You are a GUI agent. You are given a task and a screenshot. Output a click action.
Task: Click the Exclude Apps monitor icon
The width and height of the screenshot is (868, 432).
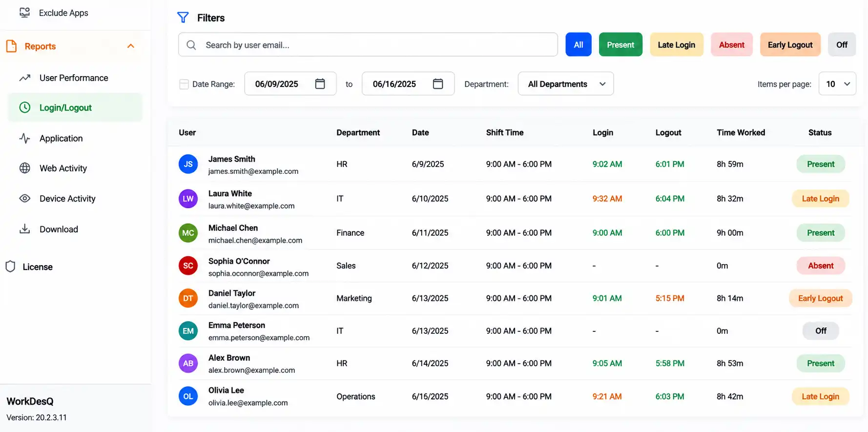[x=24, y=13]
